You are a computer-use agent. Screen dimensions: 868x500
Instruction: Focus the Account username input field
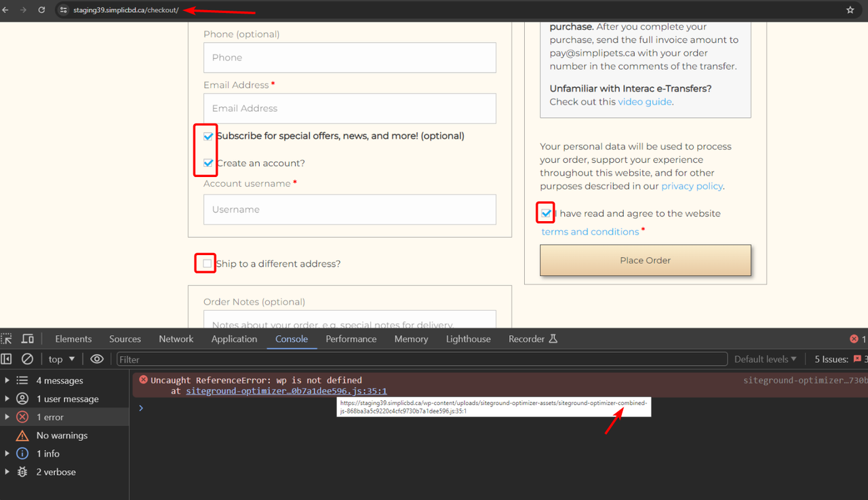tap(350, 210)
